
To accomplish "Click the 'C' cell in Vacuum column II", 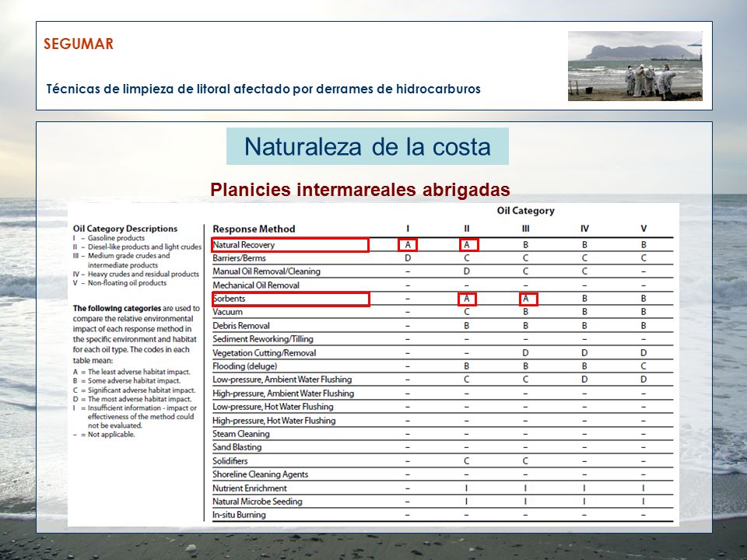I will click(467, 312).
